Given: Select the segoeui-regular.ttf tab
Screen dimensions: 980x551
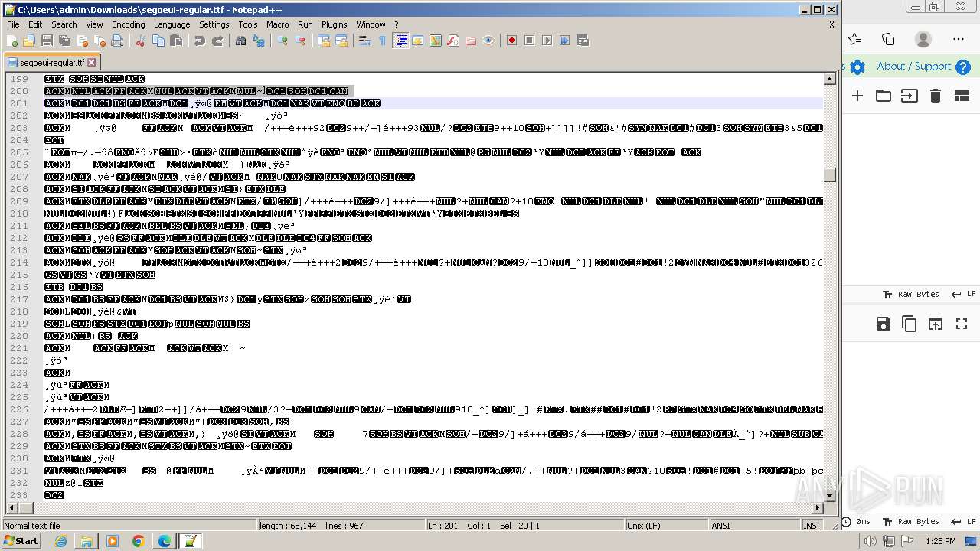Looking at the screenshot, I should pyautogui.click(x=51, y=63).
